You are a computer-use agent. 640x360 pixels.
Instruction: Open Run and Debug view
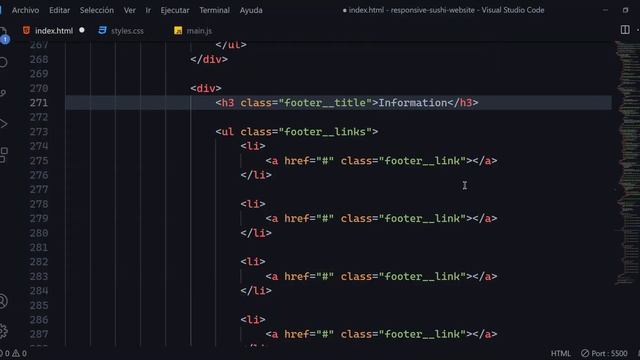click(3, 124)
